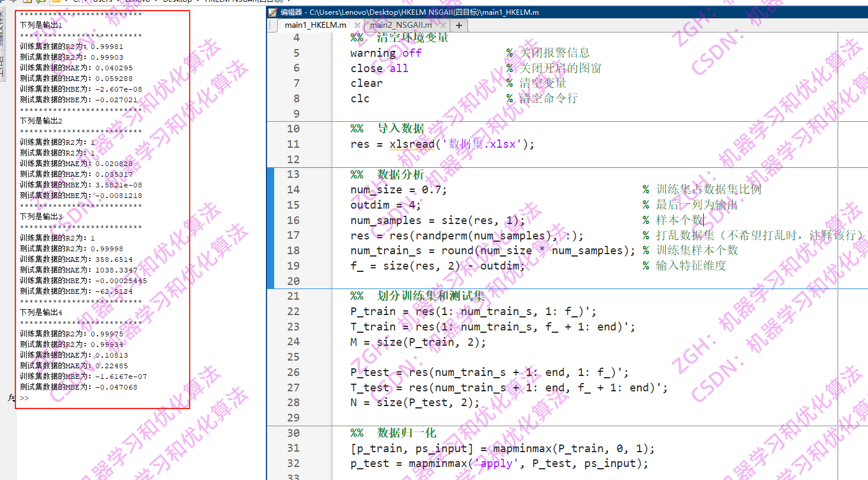Image resolution: width=868 pixels, height=480 pixels.
Task: Click the + button to open a new editor tab
Action: [459, 25]
